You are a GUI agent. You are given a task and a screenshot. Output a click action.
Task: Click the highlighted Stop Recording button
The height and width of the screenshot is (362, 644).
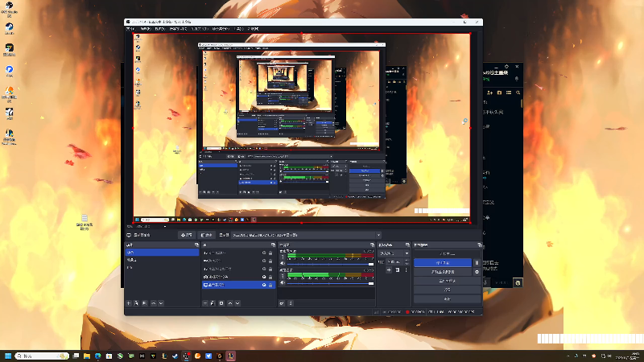click(x=443, y=263)
